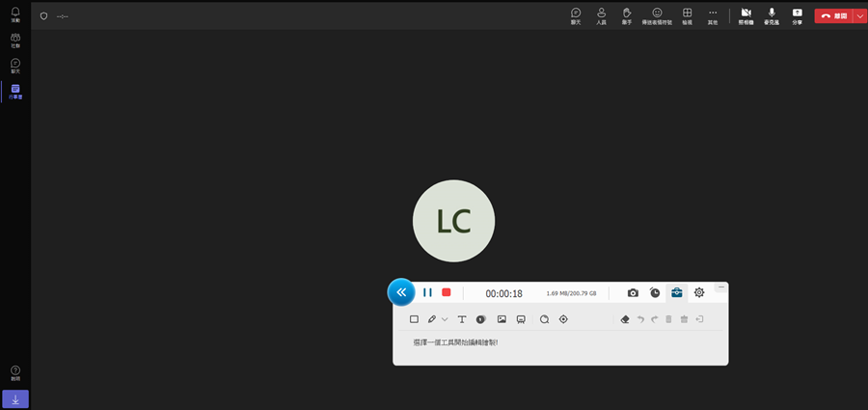Click the shield security icon
The height and width of the screenshot is (410, 868).
pyautogui.click(x=43, y=16)
